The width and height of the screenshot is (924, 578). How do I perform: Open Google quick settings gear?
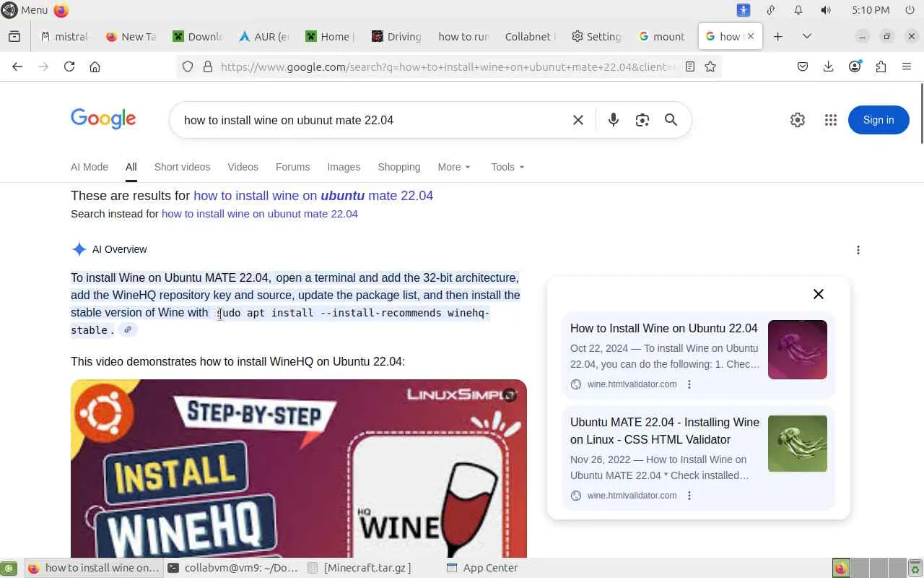798,120
